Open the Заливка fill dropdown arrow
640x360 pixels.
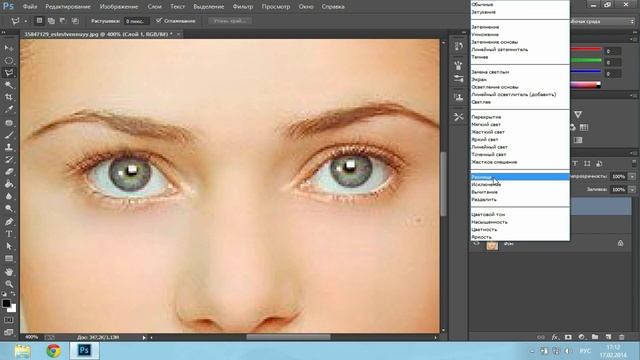[632, 189]
